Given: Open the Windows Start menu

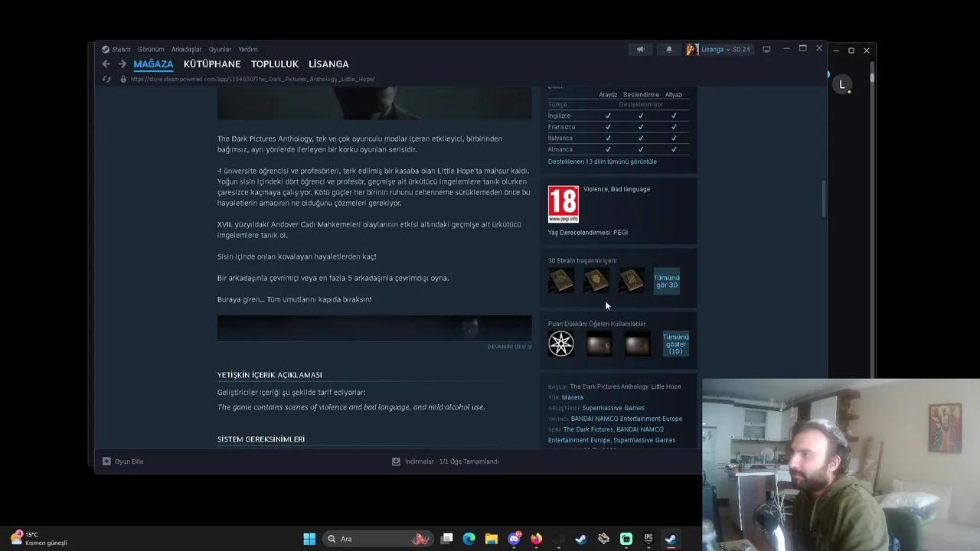Looking at the screenshot, I should pos(309,539).
